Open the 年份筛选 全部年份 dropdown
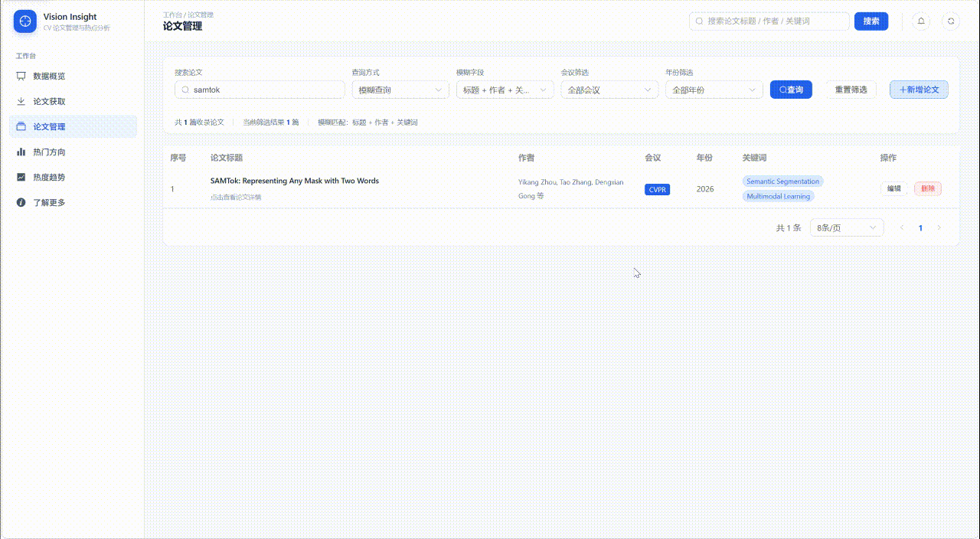 (714, 90)
